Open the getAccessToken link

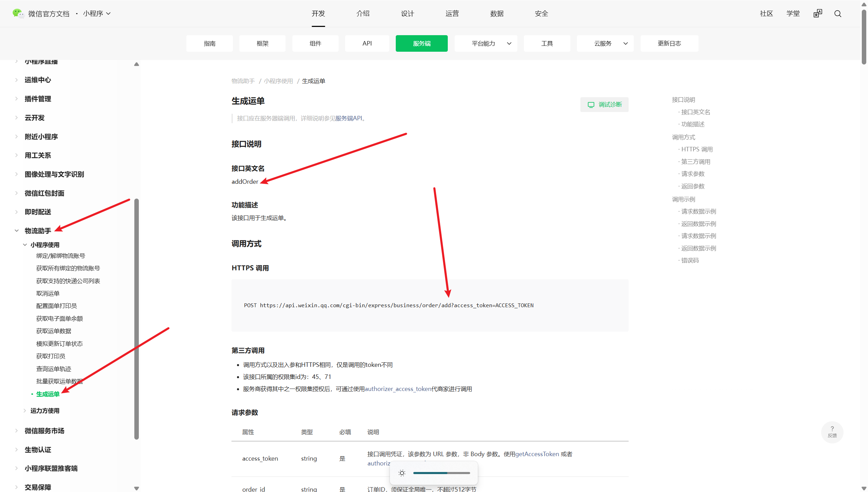pos(537,454)
